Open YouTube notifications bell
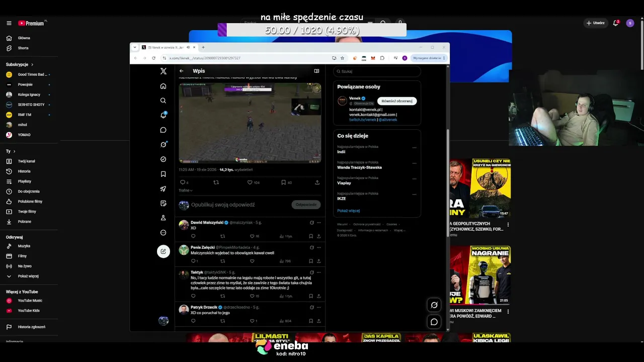 coord(615,23)
